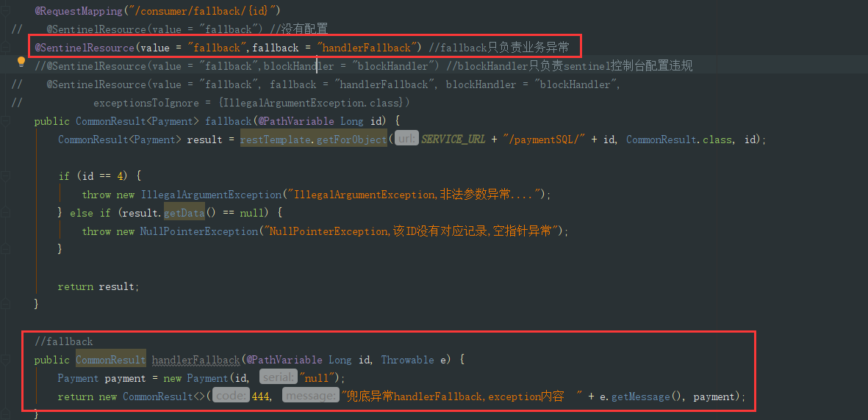Collapse the fallback method via its gutter fold marker
868x420 pixels.
tap(5, 121)
